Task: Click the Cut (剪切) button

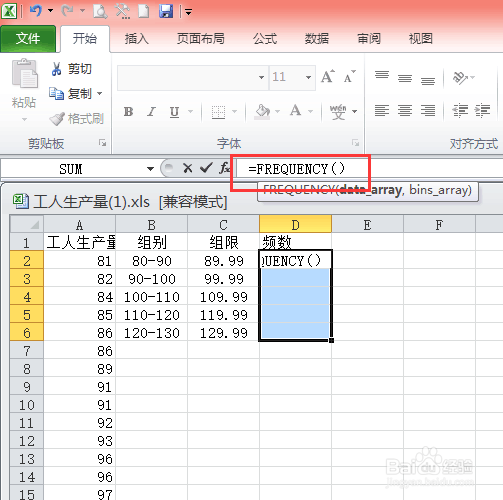Action: pos(71,69)
